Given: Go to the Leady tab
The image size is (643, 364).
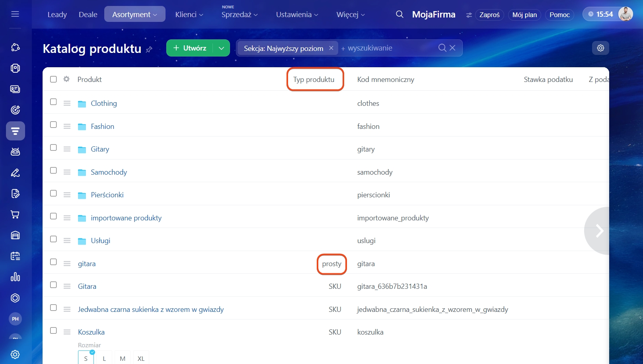Looking at the screenshot, I should [x=57, y=14].
